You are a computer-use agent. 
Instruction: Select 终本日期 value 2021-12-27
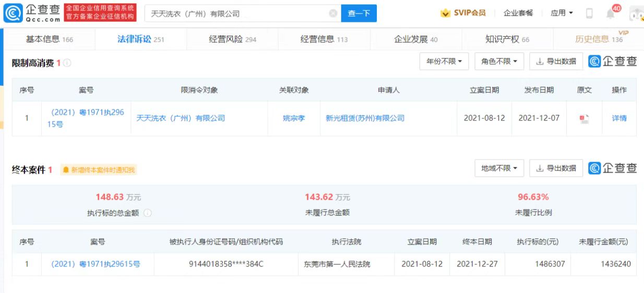(477, 264)
